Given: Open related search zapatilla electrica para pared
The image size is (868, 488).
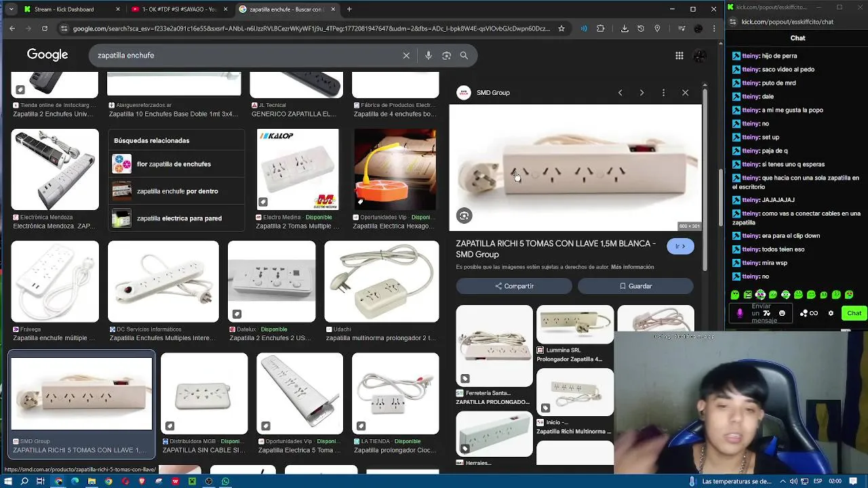Looking at the screenshot, I should [176, 218].
